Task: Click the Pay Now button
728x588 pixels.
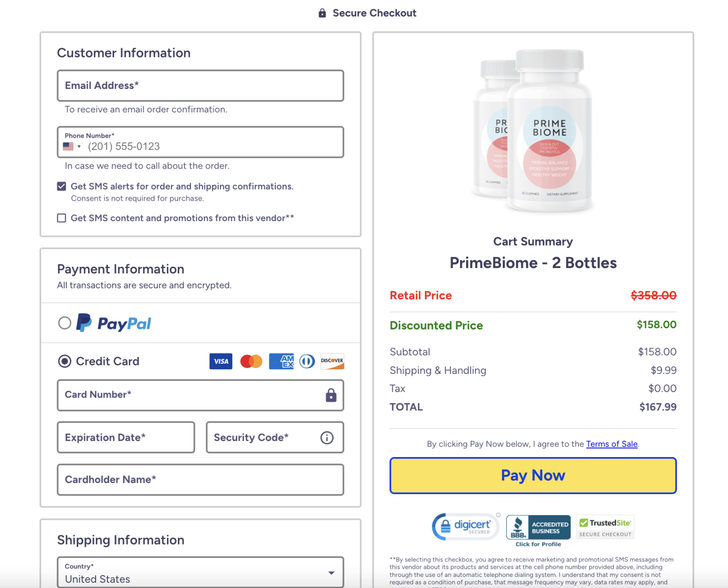Action: point(533,475)
